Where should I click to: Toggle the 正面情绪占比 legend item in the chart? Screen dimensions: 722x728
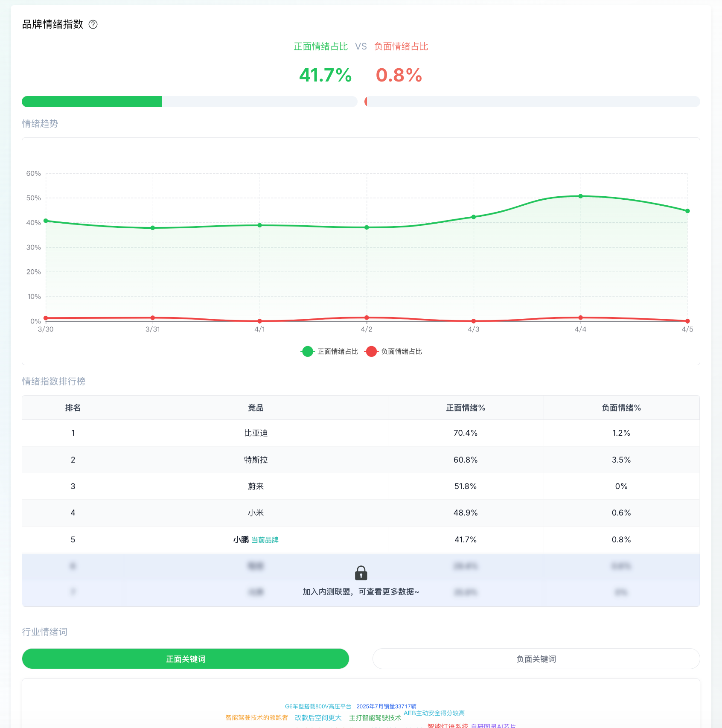click(x=329, y=351)
